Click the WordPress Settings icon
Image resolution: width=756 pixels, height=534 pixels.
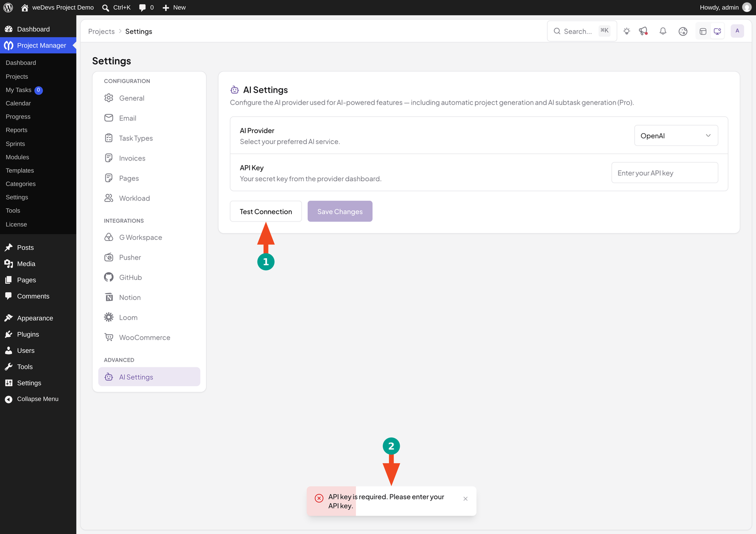[9, 383]
